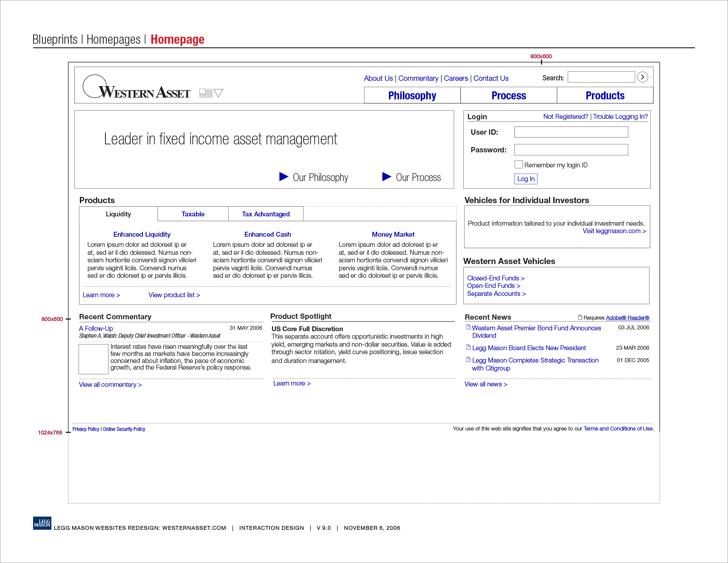The width and height of the screenshot is (728, 563).
Task: Click the US Core Full Discretion heading
Action: (x=307, y=329)
